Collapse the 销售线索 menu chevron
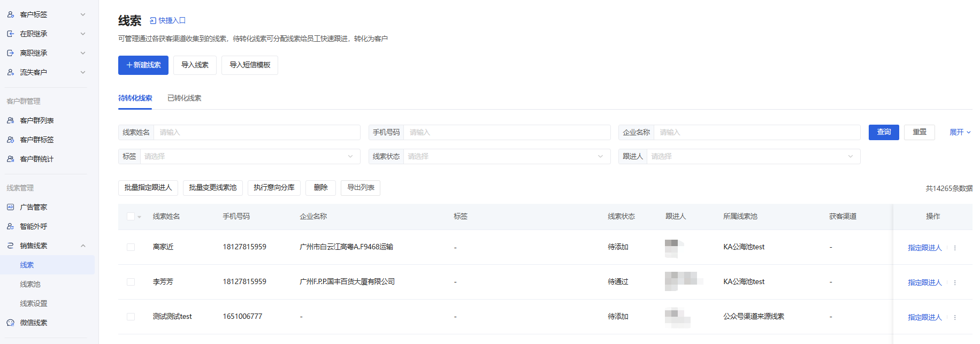980x344 pixels. [83, 246]
